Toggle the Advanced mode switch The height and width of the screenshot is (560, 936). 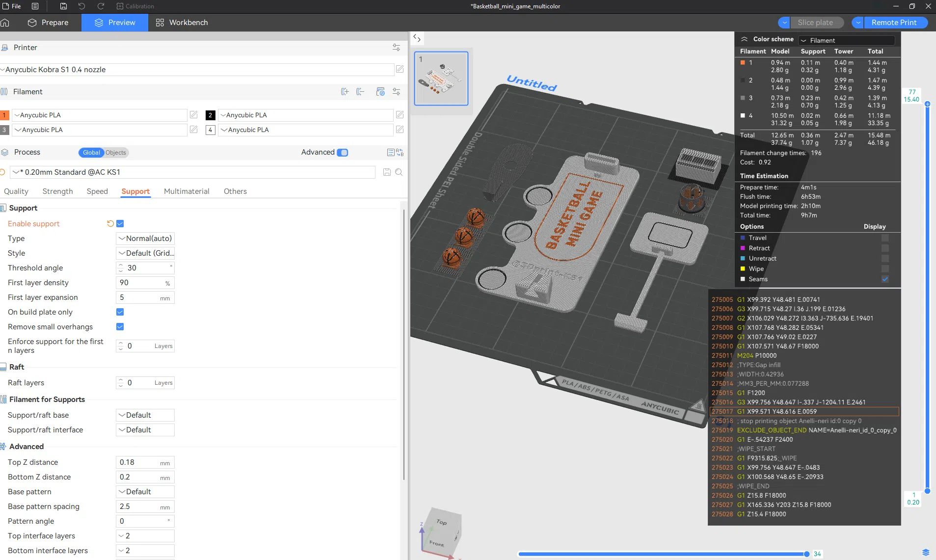343,153
